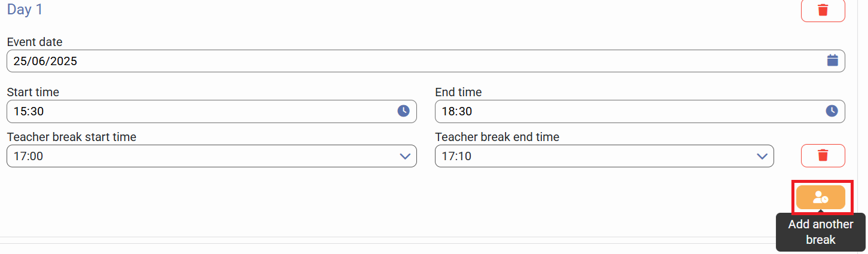Expand chevron on Teacher break end time
868x254 pixels.
[762, 156]
